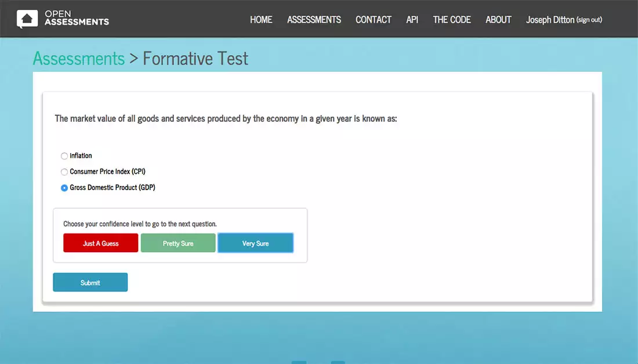638x364 pixels.
Task: Navigate to the API page
Action: (x=412, y=20)
